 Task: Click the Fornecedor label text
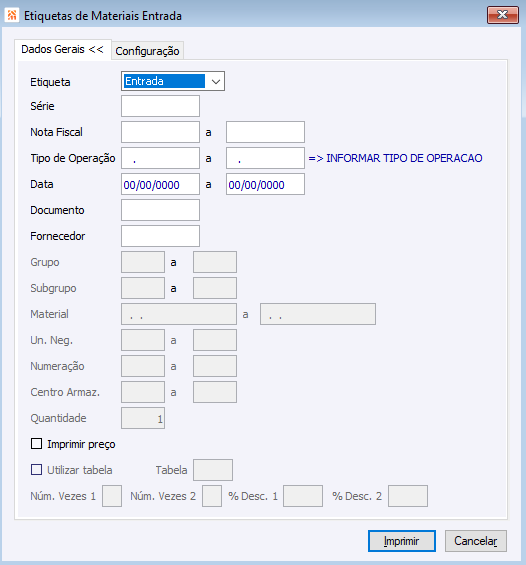pos(58,236)
